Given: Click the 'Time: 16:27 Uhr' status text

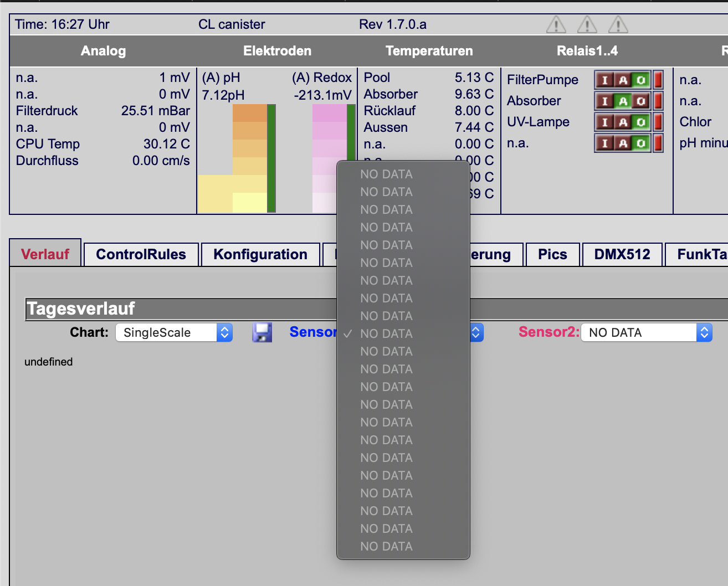Looking at the screenshot, I should (62, 24).
